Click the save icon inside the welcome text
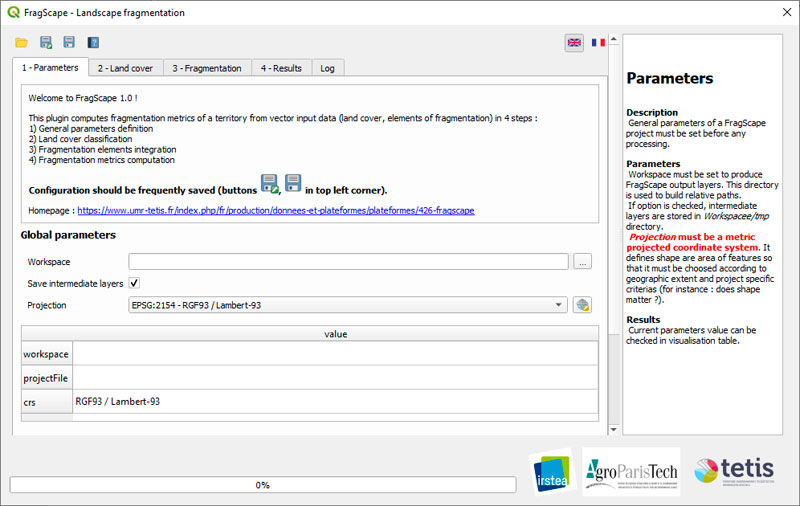Screen dimensions: 800x506 coord(293,183)
